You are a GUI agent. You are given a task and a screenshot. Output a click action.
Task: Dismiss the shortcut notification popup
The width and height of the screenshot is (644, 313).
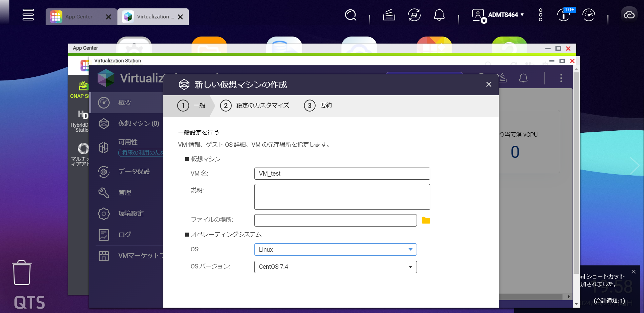[x=634, y=271]
